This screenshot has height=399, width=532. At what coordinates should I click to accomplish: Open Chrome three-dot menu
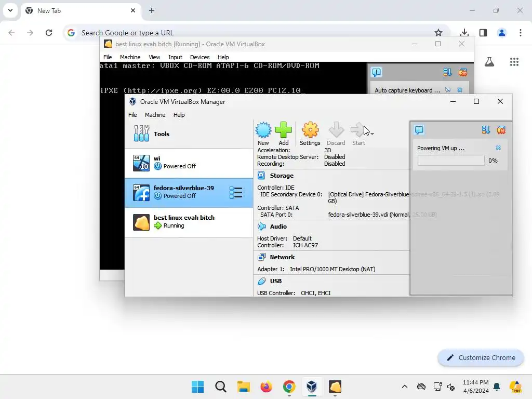point(521,33)
